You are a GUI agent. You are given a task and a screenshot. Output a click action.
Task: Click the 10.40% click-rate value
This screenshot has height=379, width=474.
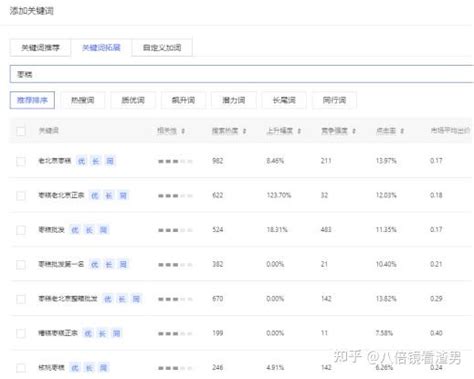tap(386, 264)
